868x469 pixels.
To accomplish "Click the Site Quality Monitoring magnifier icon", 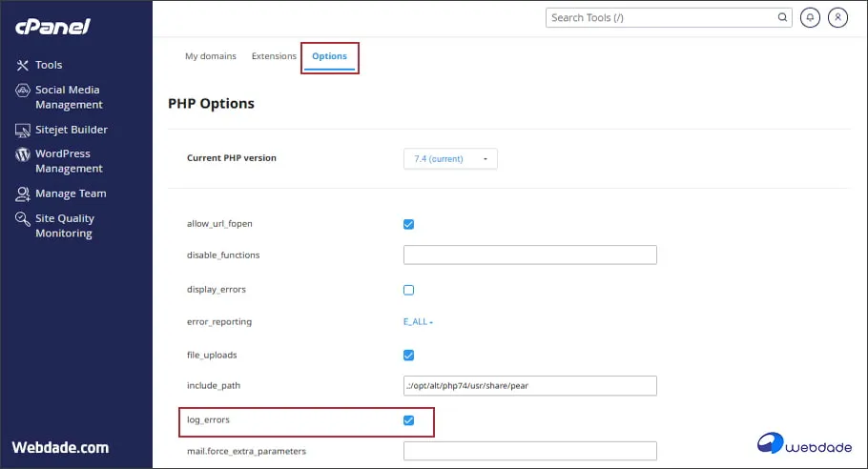I will [23, 218].
